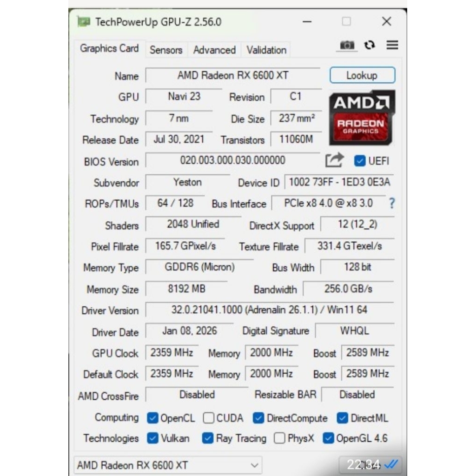Click the Jul 30, 2021 release date

tap(179, 139)
